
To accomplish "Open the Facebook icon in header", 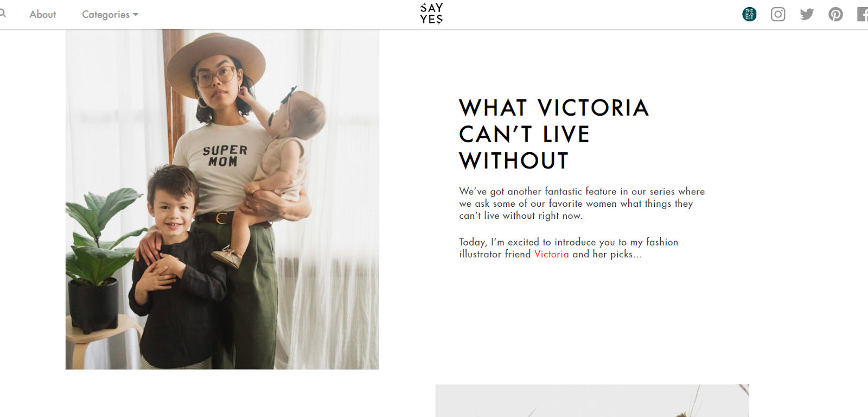I will tap(863, 14).
